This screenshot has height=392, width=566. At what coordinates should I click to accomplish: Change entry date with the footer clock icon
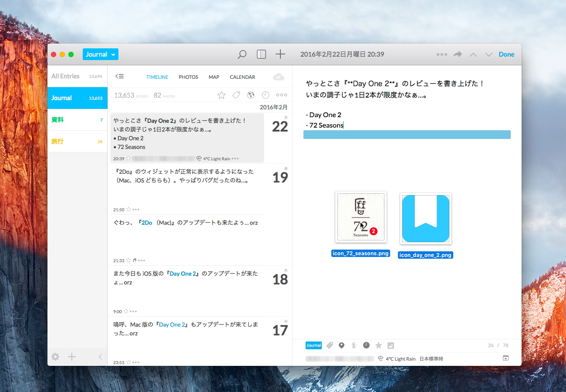[x=366, y=345]
